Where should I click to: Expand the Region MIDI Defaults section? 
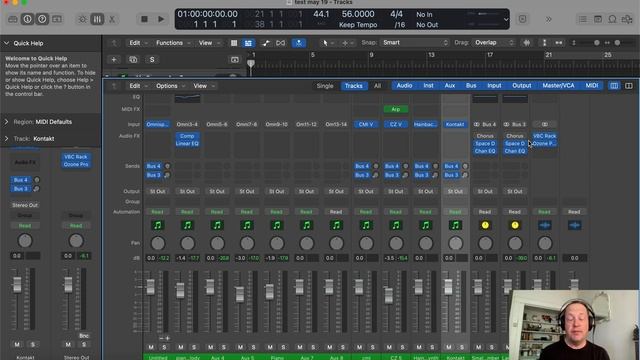(6, 122)
